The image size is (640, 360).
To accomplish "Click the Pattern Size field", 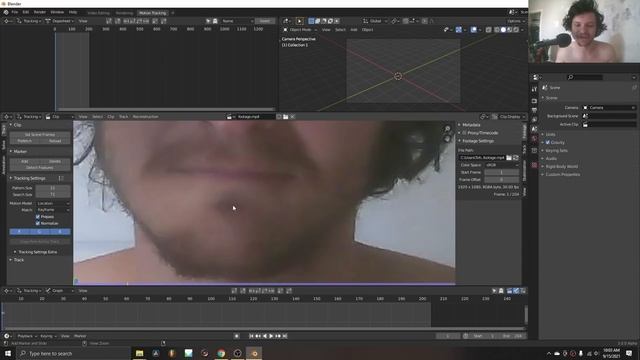I will (x=53, y=188).
